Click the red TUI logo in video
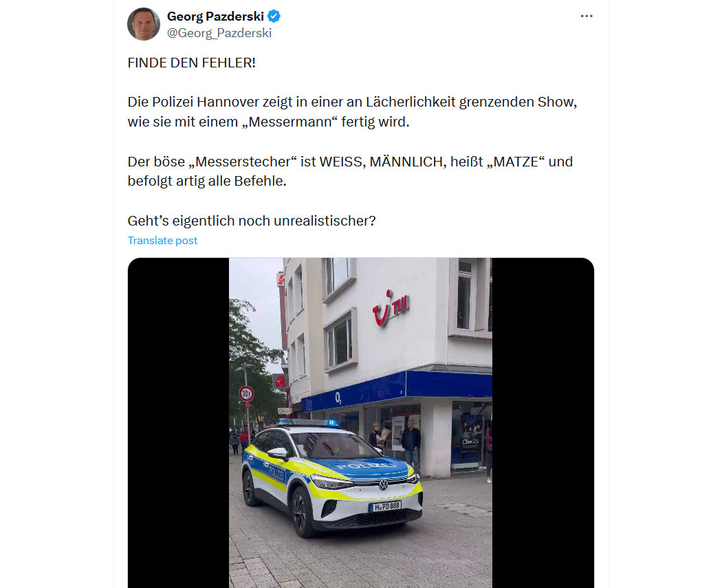 [x=391, y=307]
